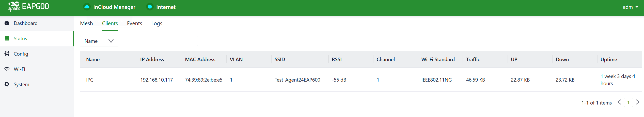Open the Events tab
644x117 pixels.
coord(134,23)
